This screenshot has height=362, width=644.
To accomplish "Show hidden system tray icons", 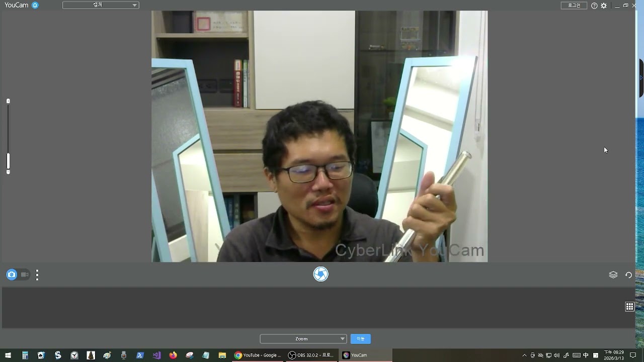I will 524,355.
